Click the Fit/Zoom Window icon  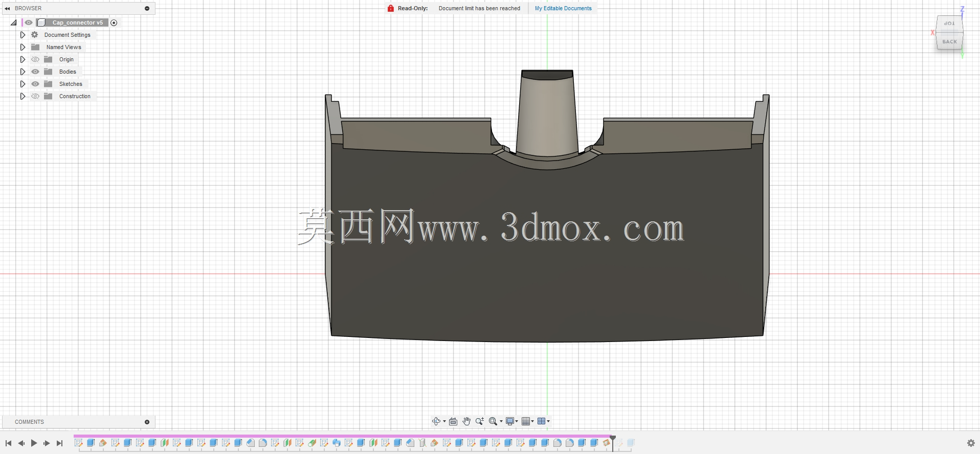pyautogui.click(x=493, y=421)
